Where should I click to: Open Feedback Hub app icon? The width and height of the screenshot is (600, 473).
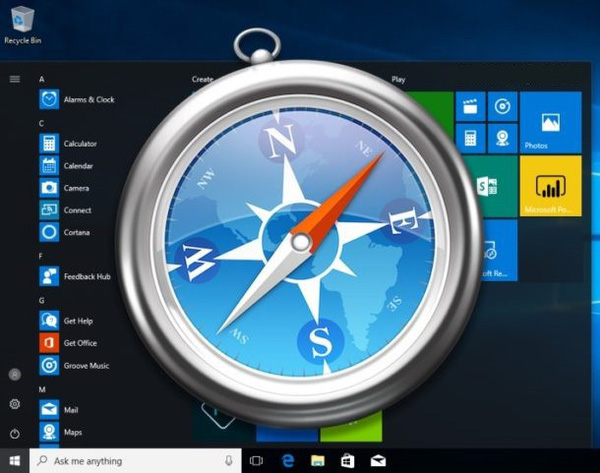click(49, 276)
